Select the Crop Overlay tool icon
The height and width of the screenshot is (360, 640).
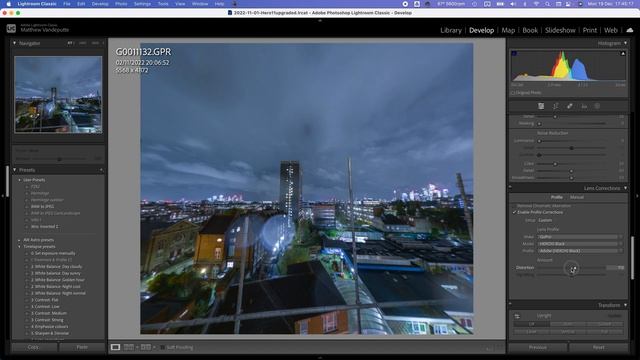[556, 106]
